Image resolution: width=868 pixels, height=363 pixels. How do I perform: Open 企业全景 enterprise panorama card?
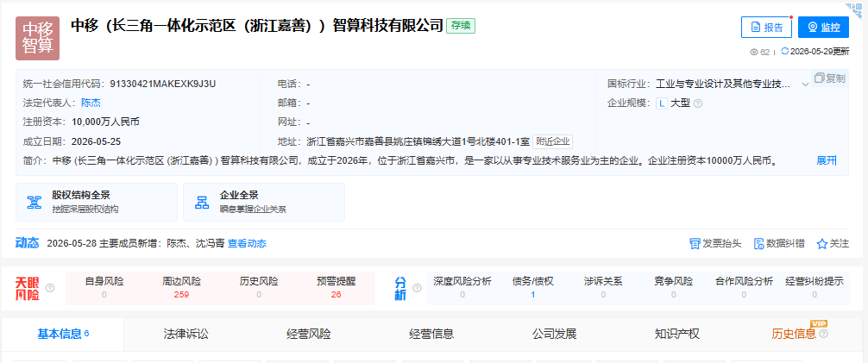click(263, 202)
